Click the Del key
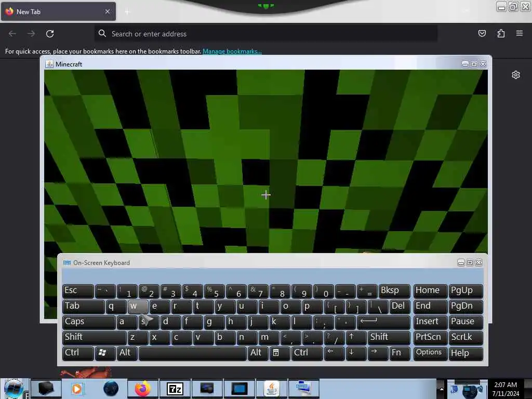Viewport: 532px width, 399px height. (400, 307)
